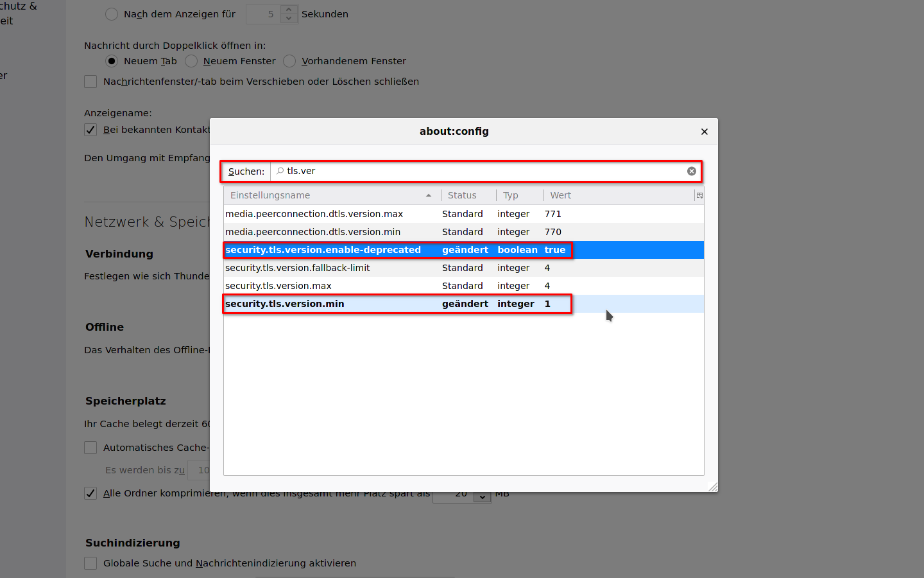Select the Neuem Tab radio button

(112, 61)
